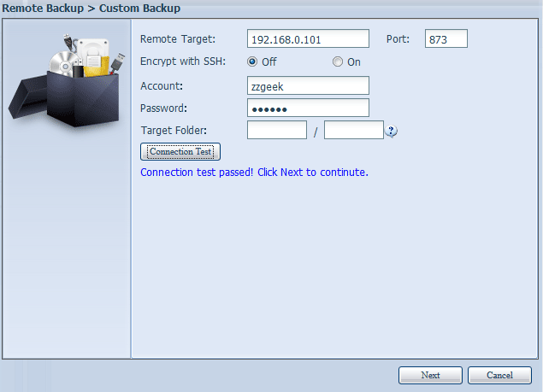Click into the Account field with zzgeek
543x392 pixels.
[x=308, y=85]
